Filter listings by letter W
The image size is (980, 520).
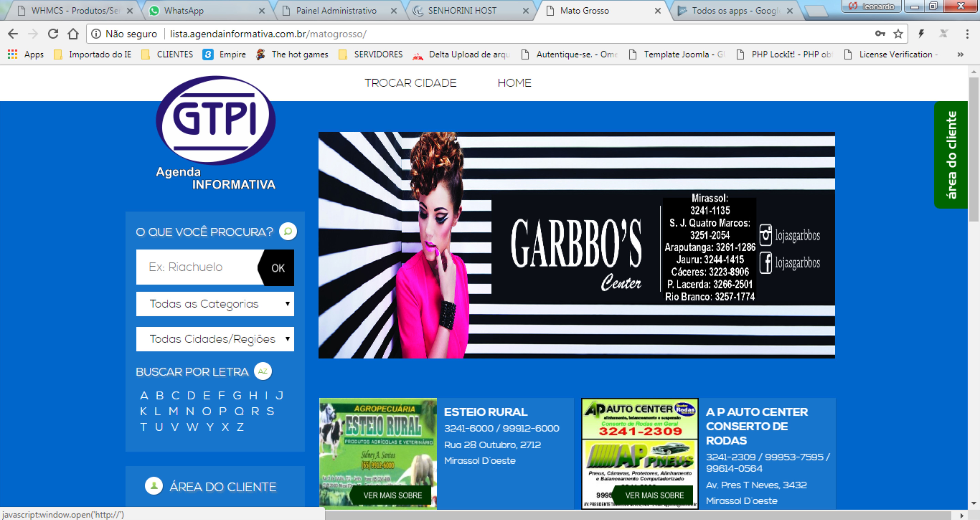192,427
